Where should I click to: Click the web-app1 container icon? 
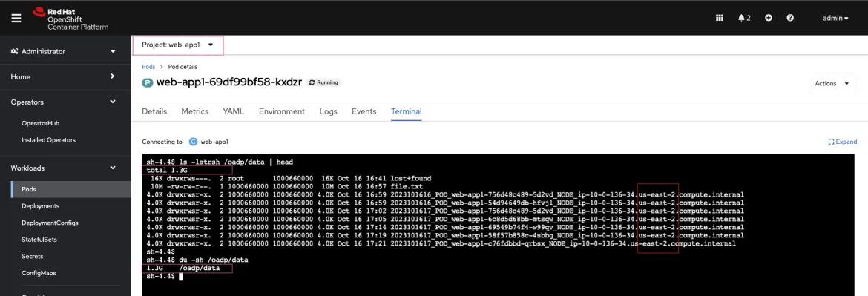[x=193, y=142]
